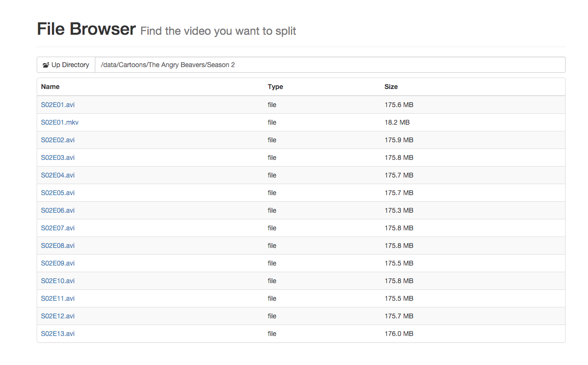Select the final episode S02E13.avi

(58, 334)
